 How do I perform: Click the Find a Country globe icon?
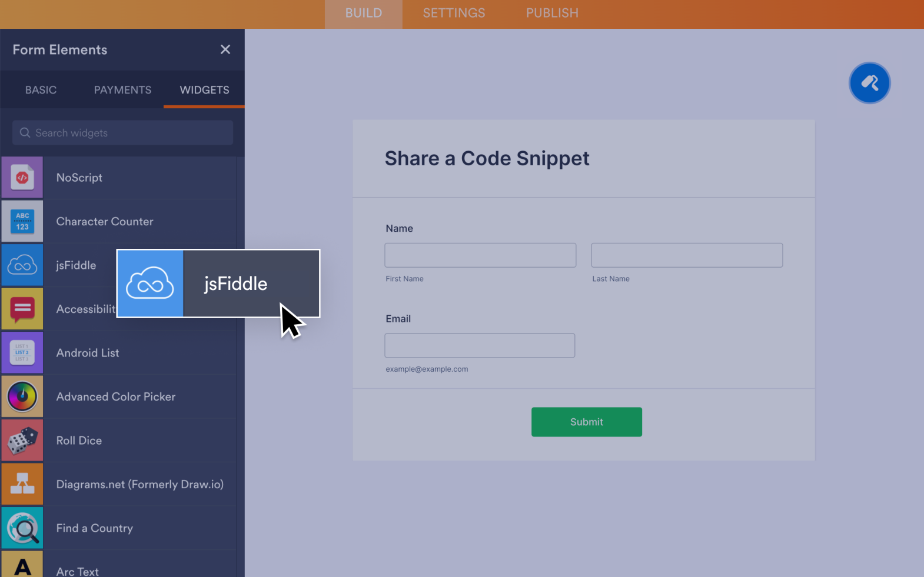(22, 528)
